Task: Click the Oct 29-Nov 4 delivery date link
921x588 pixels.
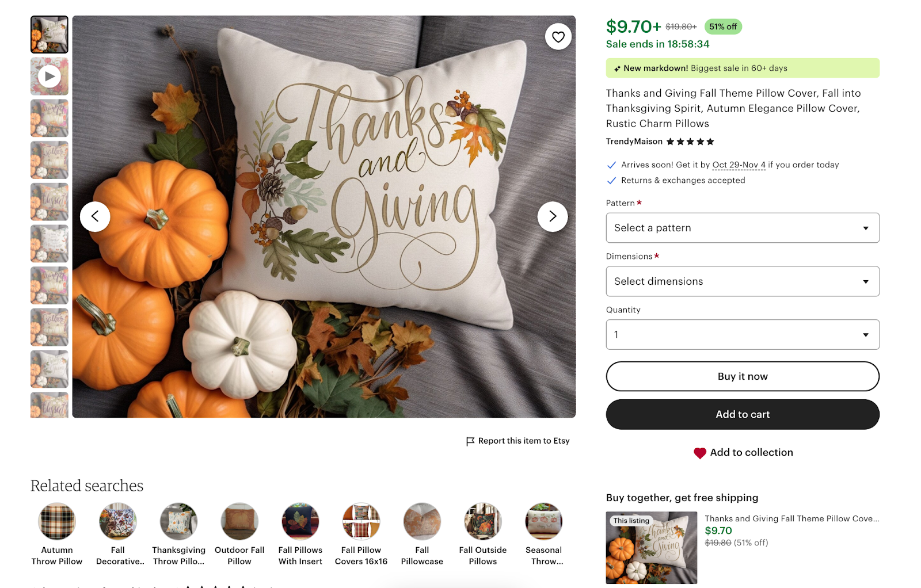Action: pos(739,165)
